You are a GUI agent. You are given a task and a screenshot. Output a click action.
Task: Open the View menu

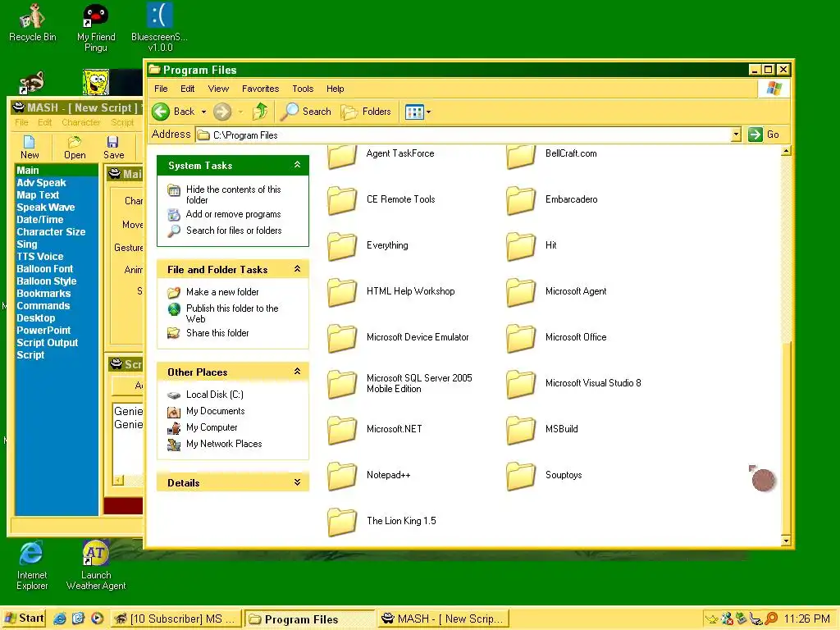click(218, 89)
